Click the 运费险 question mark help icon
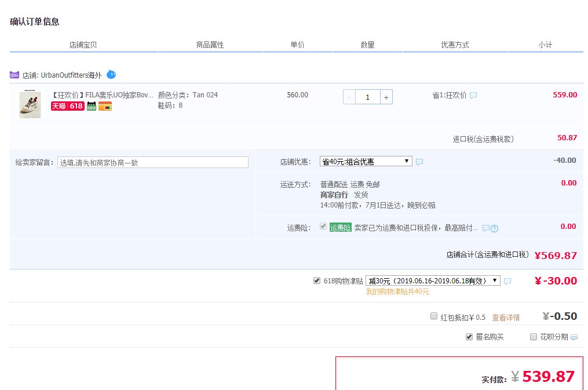The width and height of the screenshot is (588, 390). 494,228
